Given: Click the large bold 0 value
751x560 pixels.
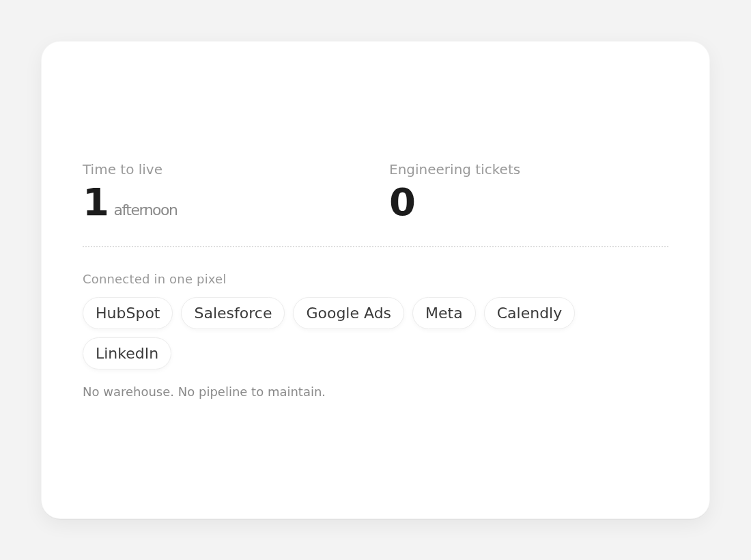Looking at the screenshot, I should click(402, 202).
